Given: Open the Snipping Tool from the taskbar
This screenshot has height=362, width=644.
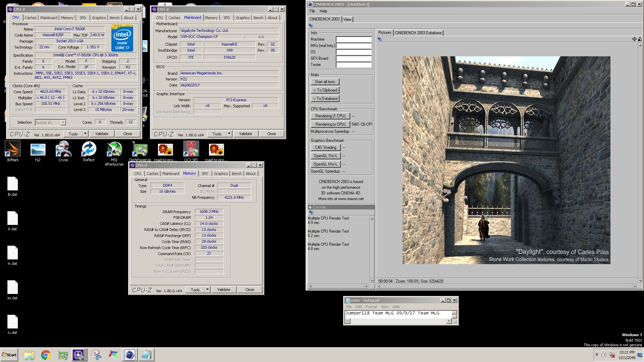Looking at the screenshot, I should point(96,355).
